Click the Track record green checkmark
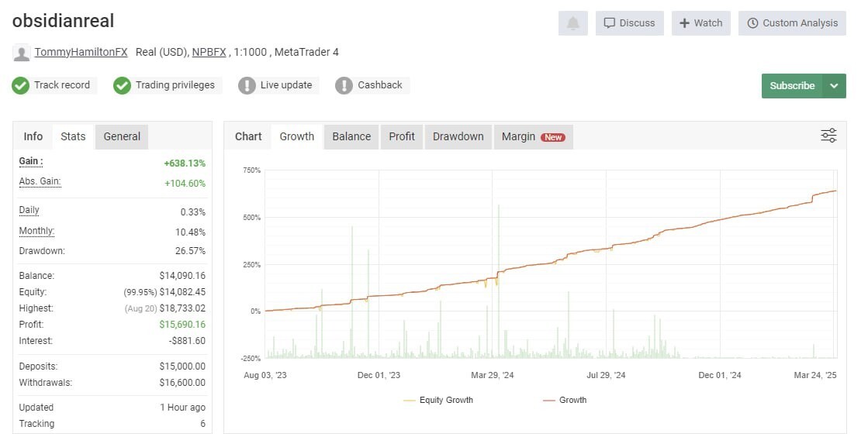This screenshot has height=437, width=868. [20, 86]
